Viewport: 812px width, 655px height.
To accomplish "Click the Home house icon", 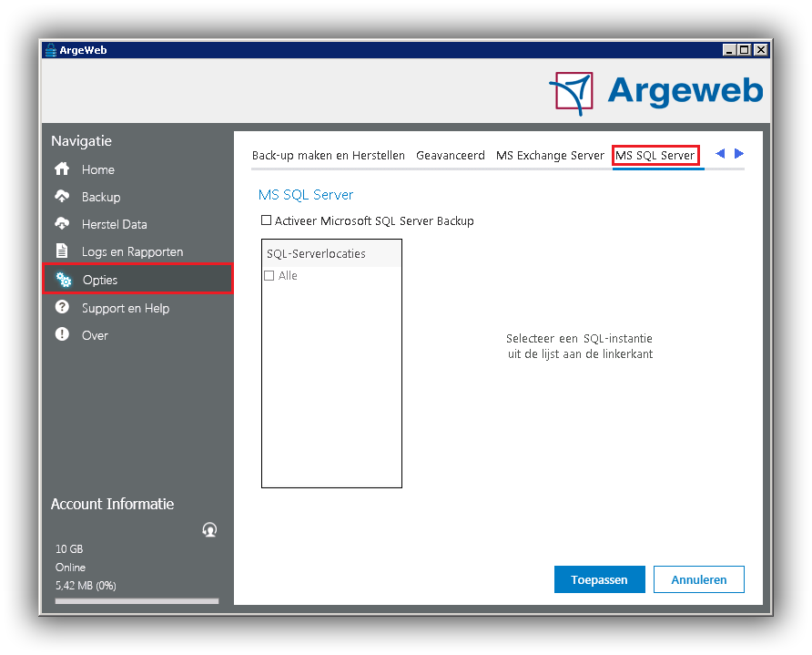I will (62, 169).
